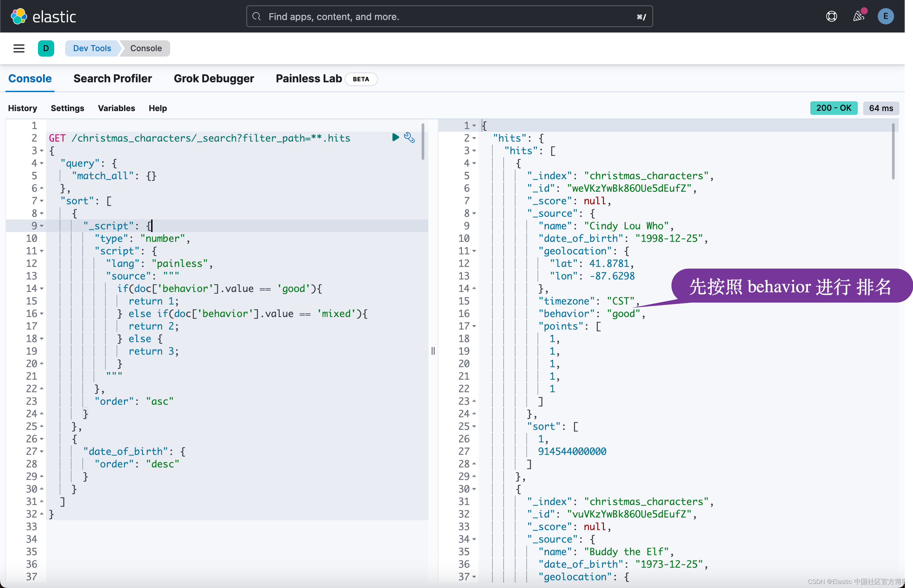Click the magnifier icon in the search bar
The height and width of the screenshot is (588, 913).
click(x=256, y=16)
